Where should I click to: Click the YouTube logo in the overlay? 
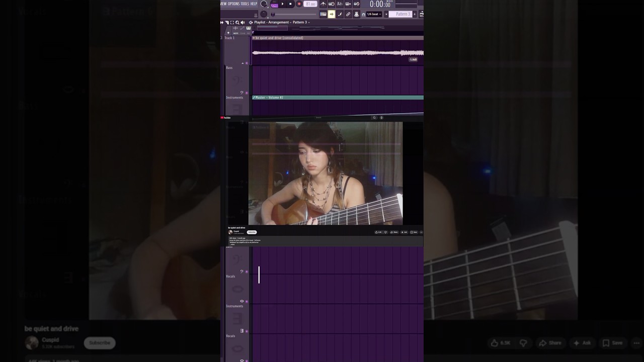pos(225,118)
